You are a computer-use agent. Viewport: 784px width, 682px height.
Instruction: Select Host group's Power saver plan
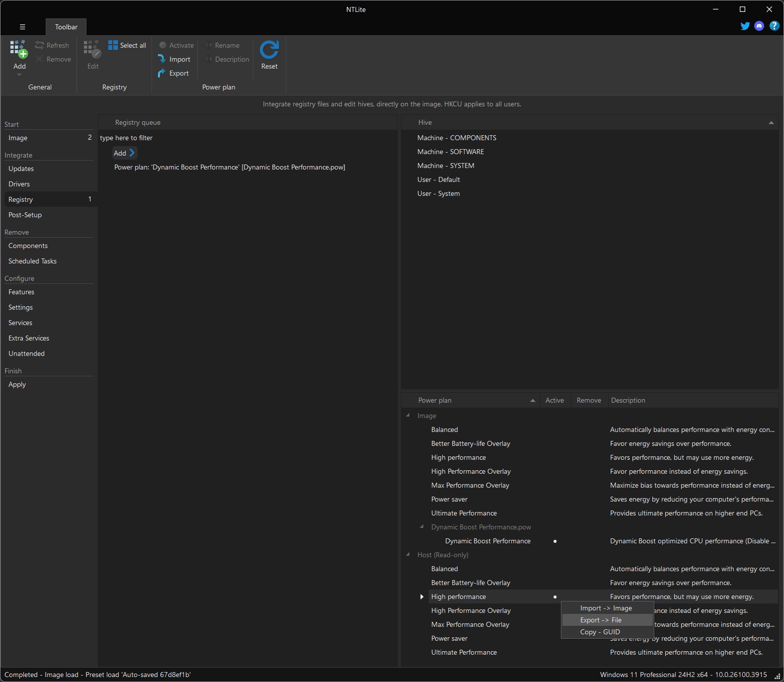click(x=449, y=638)
